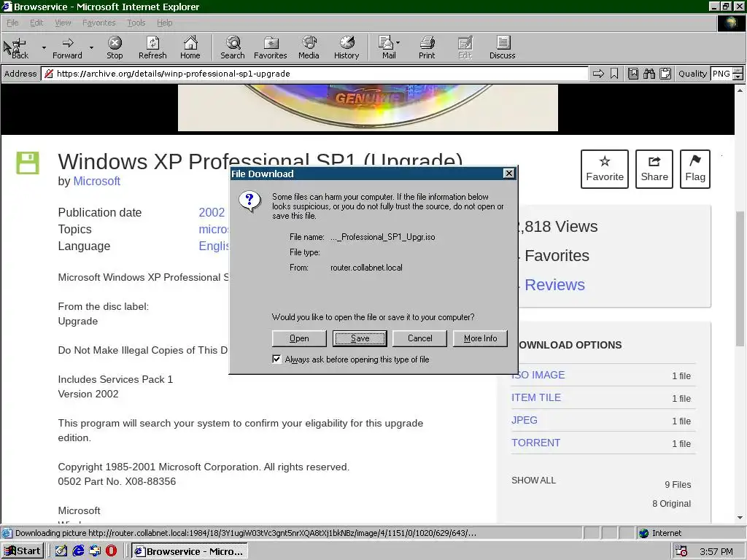Select the ITEM TILE download option
The height and width of the screenshot is (560, 747).
(x=536, y=397)
